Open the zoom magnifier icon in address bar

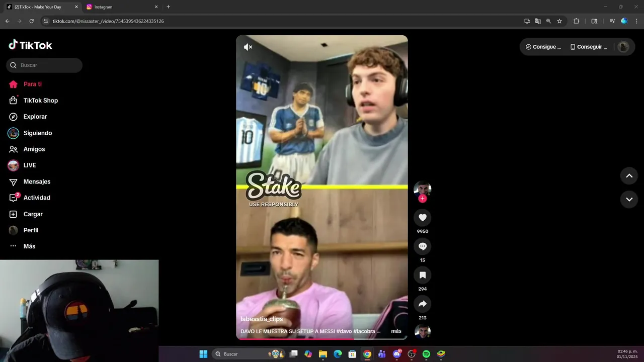click(548, 21)
